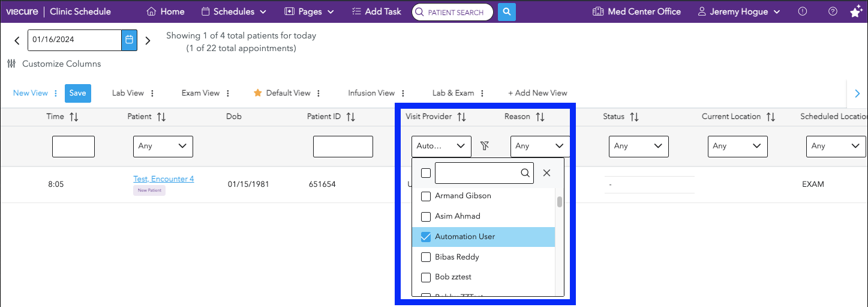Open New View options menu

click(56, 93)
